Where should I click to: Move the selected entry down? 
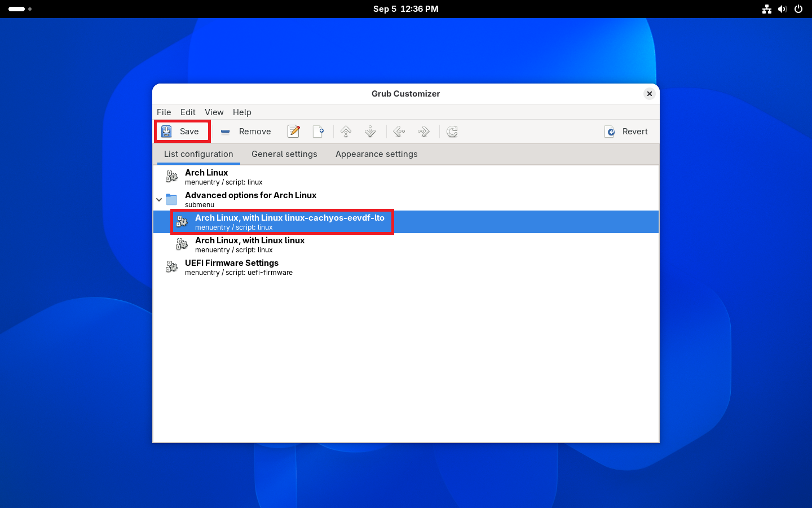coord(370,132)
